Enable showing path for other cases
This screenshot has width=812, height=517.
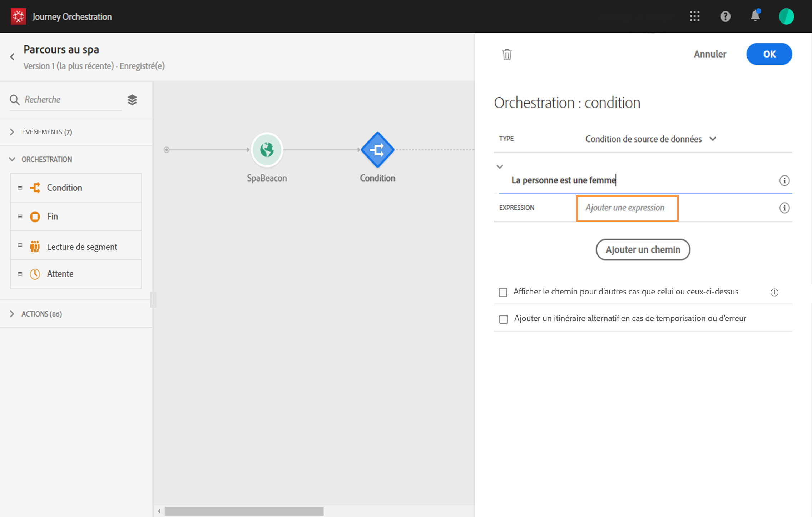503,292
